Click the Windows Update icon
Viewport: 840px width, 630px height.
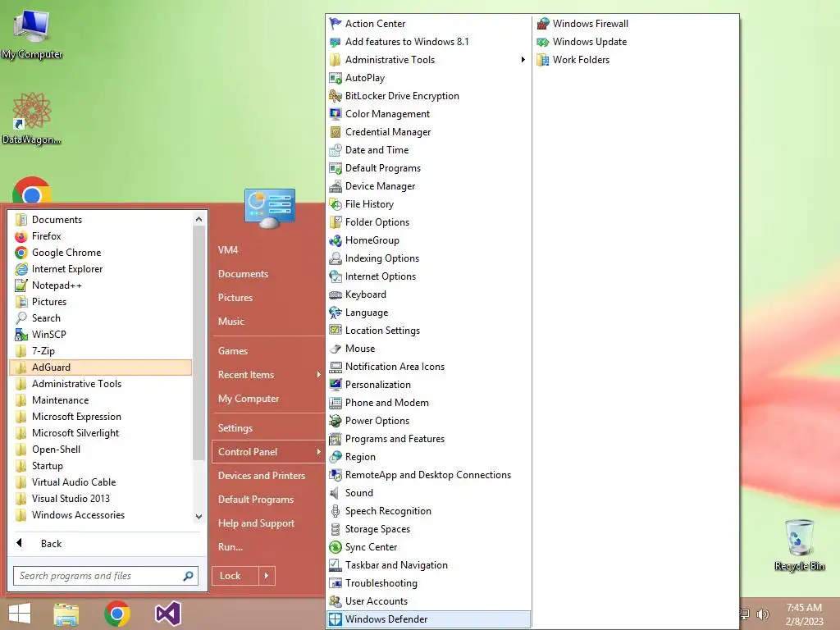543,42
